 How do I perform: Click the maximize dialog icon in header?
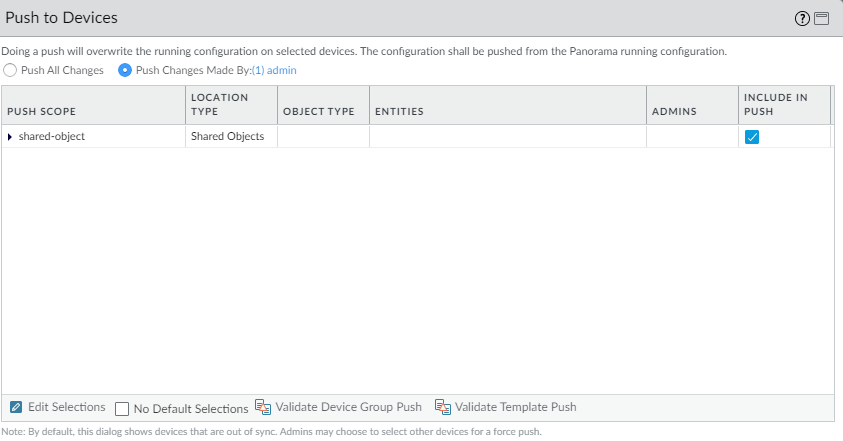[821, 18]
